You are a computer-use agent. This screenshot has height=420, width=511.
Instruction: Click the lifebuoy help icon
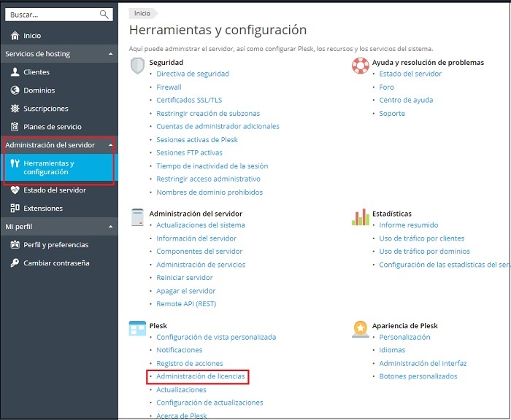(360, 66)
